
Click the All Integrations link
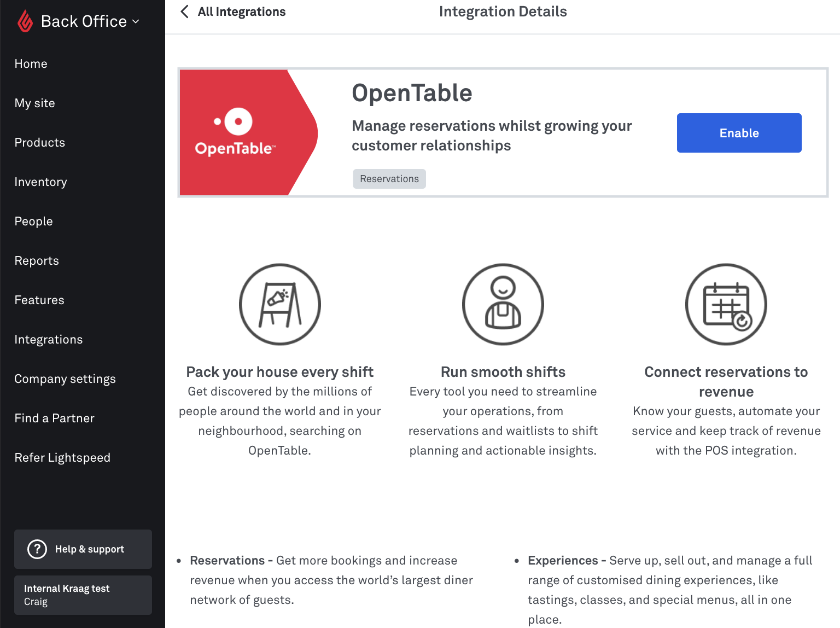(x=242, y=12)
